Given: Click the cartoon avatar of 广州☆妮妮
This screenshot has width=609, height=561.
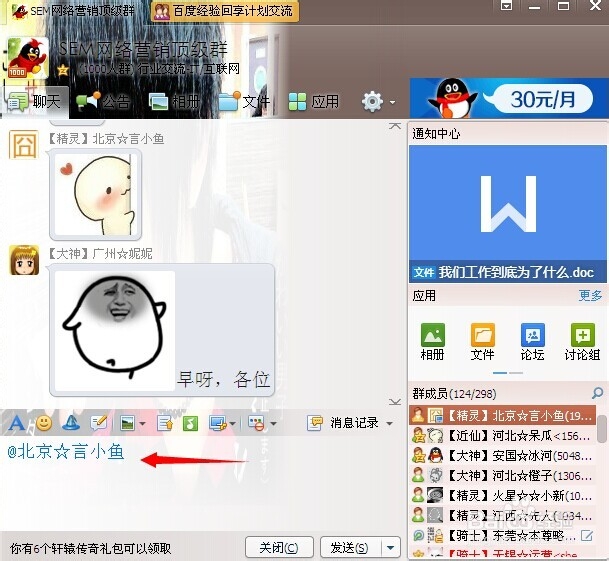Looking at the screenshot, I should click(24, 260).
